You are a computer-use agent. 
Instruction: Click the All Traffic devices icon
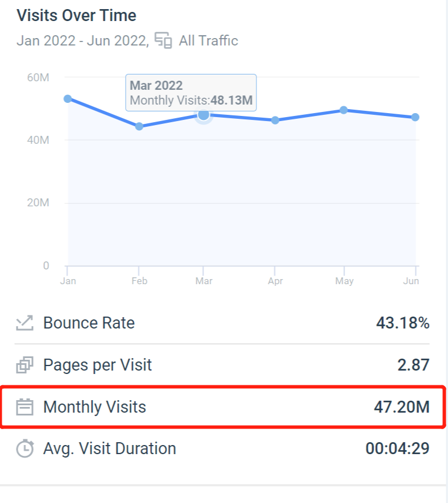(x=163, y=41)
